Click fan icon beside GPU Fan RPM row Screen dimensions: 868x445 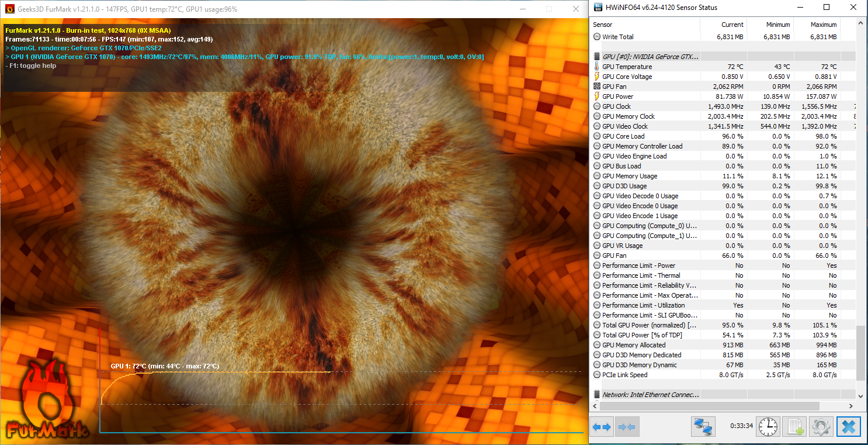pyautogui.click(x=596, y=87)
